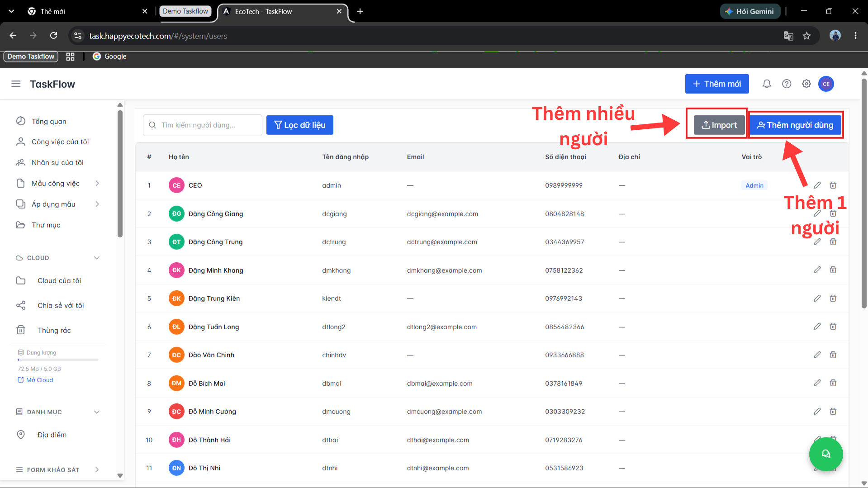Click the Hỏi Gemini button

(750, 11)
